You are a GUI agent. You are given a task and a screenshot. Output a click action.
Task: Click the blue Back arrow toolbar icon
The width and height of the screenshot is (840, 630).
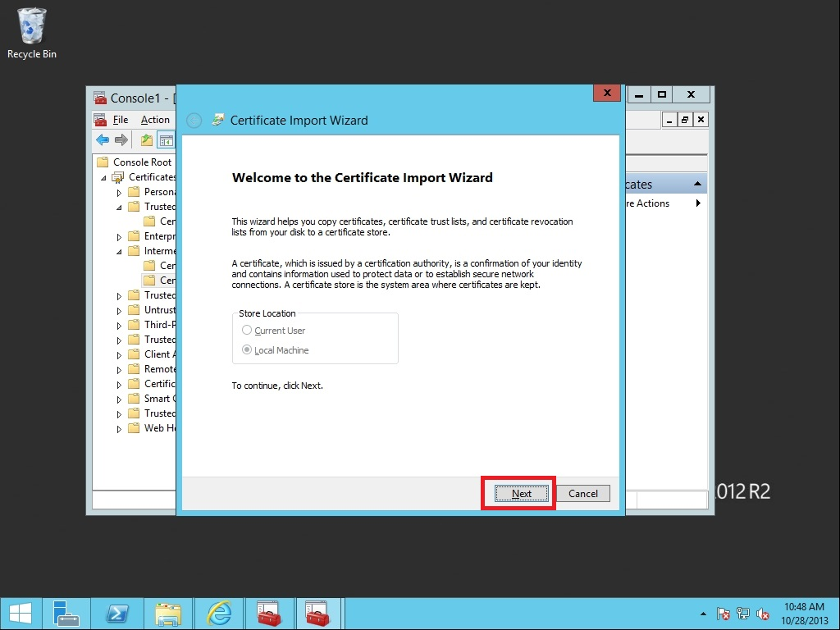click(x=103, y=140)
